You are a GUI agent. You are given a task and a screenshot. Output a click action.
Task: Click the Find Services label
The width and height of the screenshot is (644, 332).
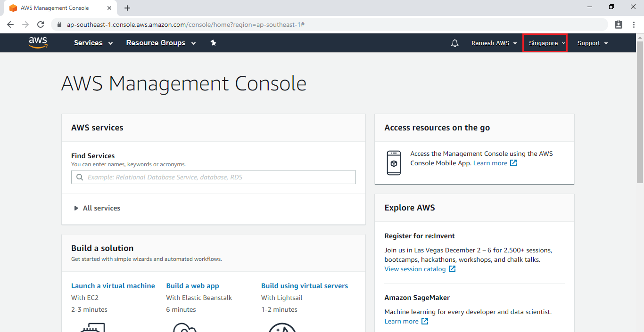[x=93, y=156]
